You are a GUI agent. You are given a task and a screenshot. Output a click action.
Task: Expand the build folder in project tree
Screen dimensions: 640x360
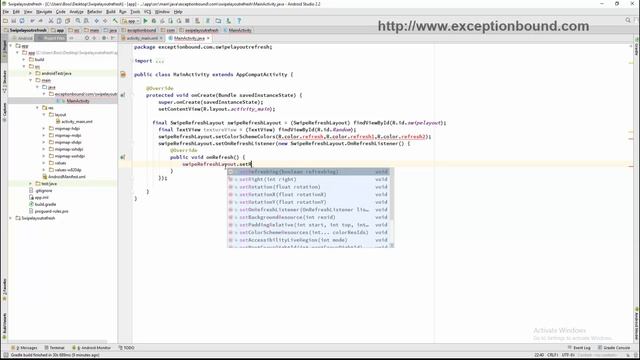[x=24, y=60]
